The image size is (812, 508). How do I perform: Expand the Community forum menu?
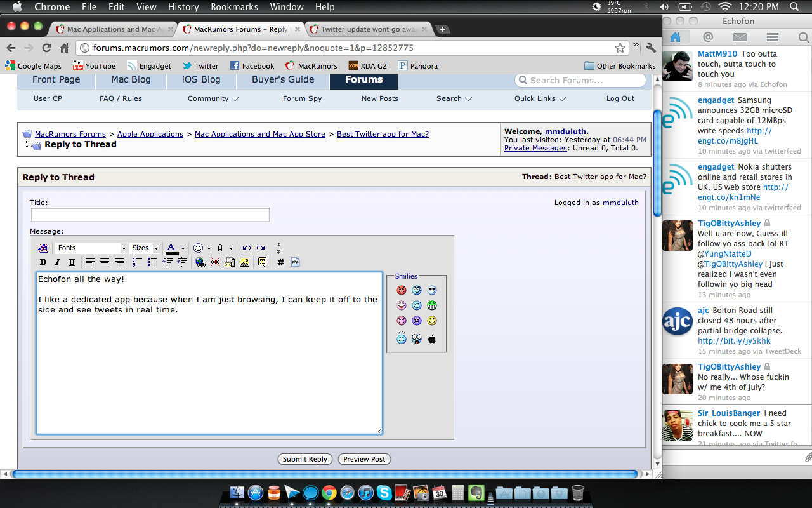pos(213,98)
